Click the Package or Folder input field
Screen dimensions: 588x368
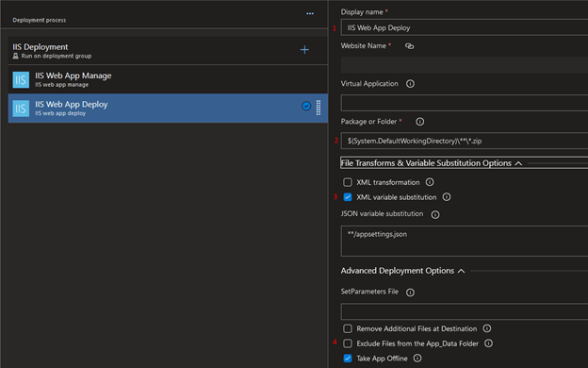coord(465,141)
